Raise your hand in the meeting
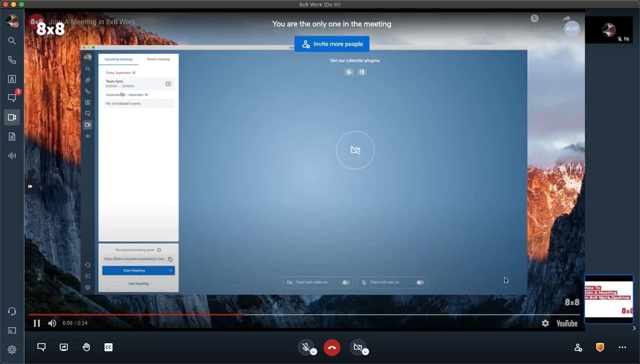640x364 pixels. [x=86, y=347]
